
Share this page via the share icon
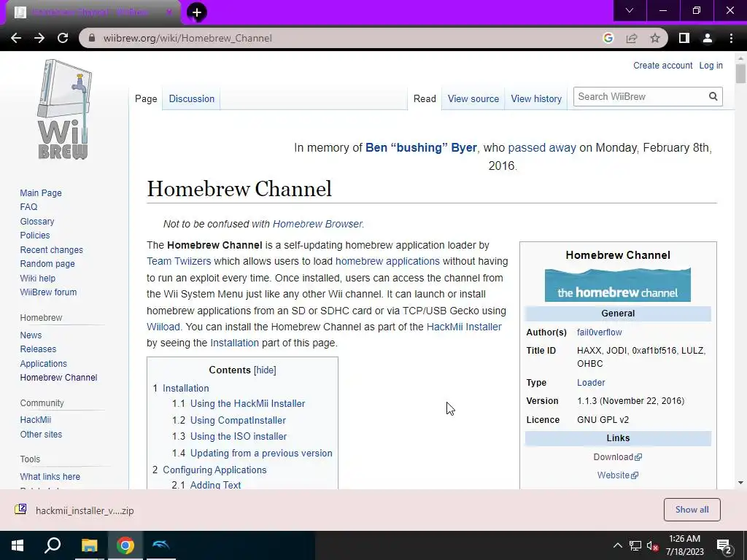(x=632, y=38)
